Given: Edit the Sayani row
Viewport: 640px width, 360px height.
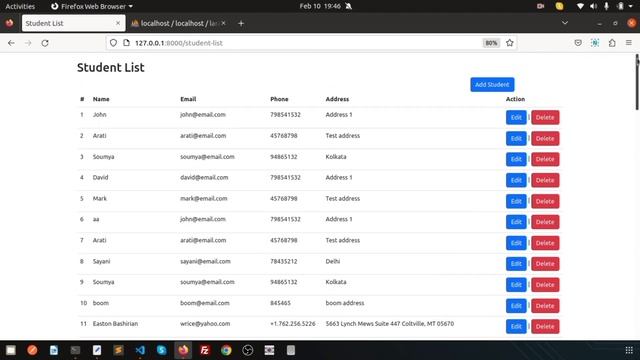Looking at the screenshot, I should 516,264.
